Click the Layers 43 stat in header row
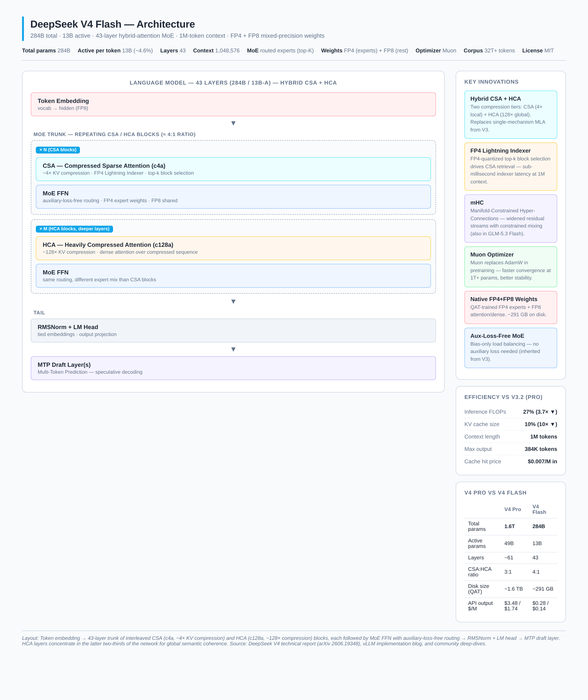Image resolution: width=588 pixels, height=700 pixels. click(x=173, y=51)
